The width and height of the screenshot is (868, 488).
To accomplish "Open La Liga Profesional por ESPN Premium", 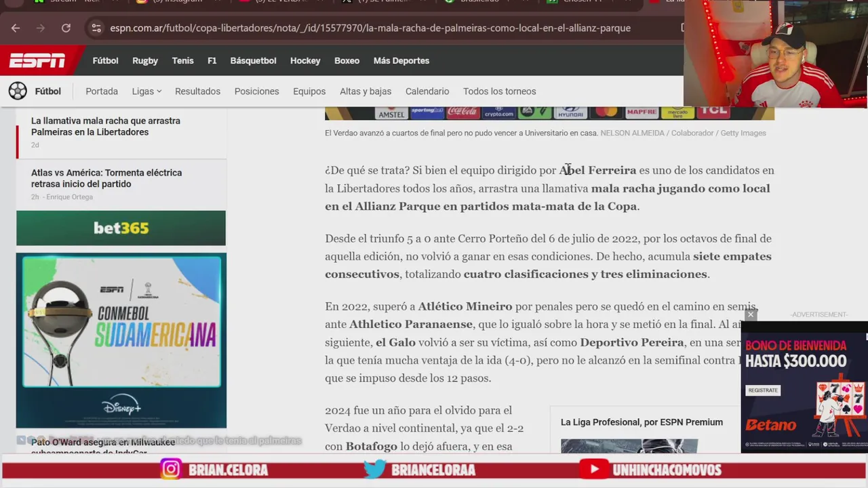I will click(642, 422).
